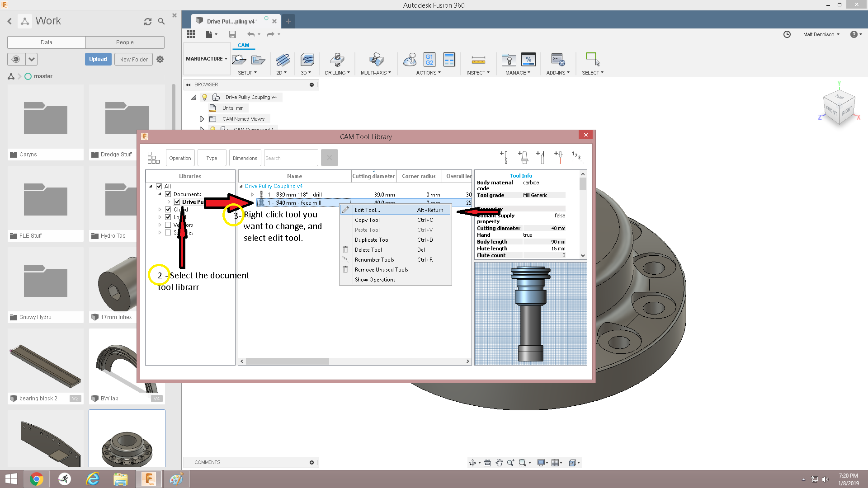The width and height of the screenshot is (868, 488).
Task: Click the Add-Ins scripts icon
Action: click(557, 60)
